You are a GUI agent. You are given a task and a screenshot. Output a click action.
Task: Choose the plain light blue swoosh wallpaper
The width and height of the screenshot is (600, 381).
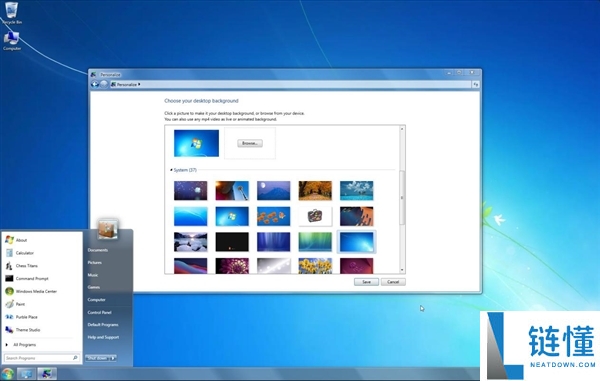point(191,216)
